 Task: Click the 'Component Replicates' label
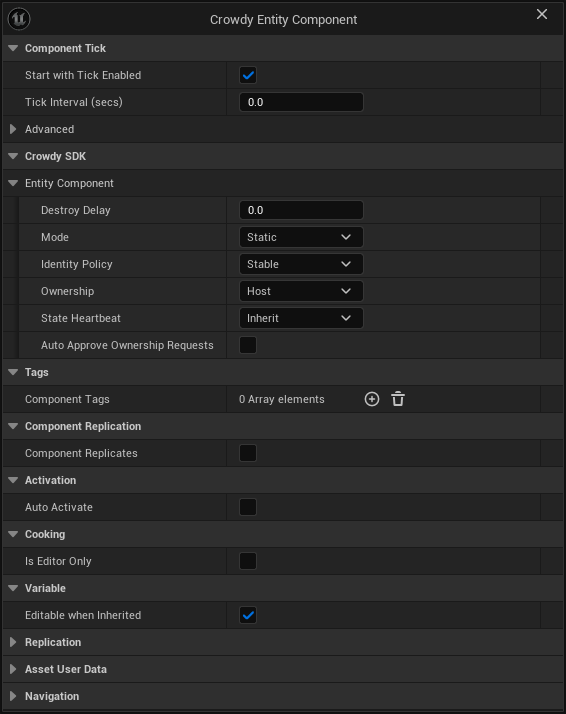(x=81, y=453)
